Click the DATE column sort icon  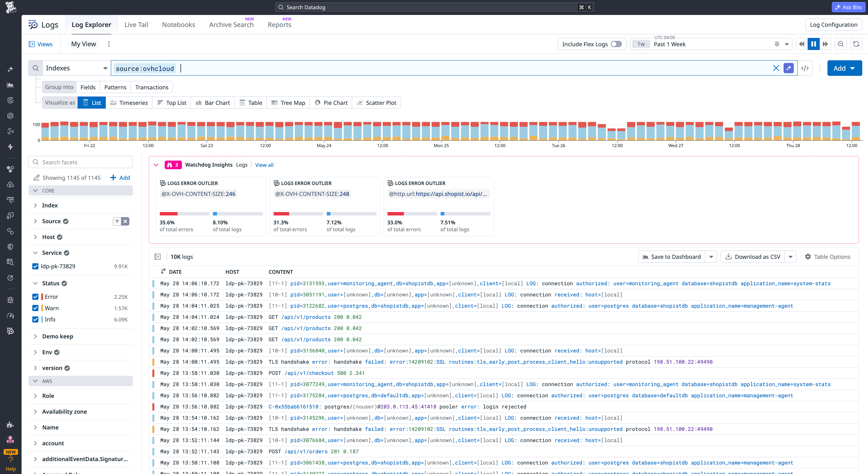(x=164, y=271)
